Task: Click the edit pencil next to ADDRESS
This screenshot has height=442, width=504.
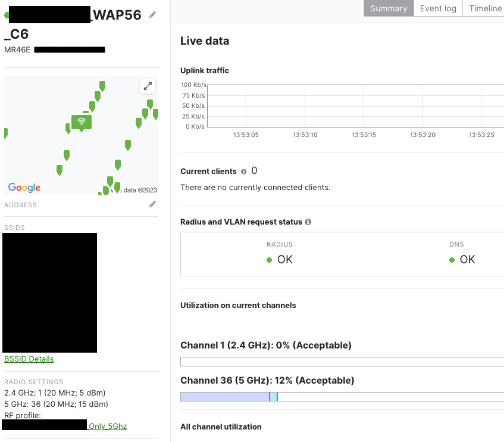Action: coord(152,204)
